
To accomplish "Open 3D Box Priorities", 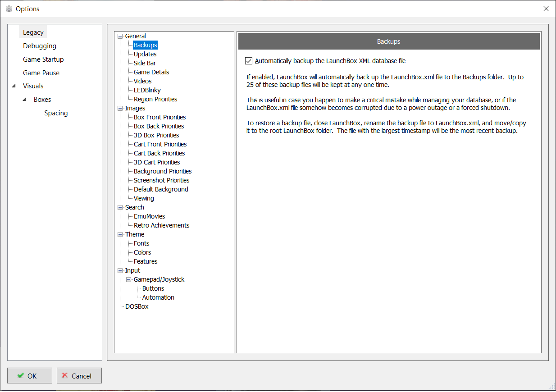I will 156,135.
